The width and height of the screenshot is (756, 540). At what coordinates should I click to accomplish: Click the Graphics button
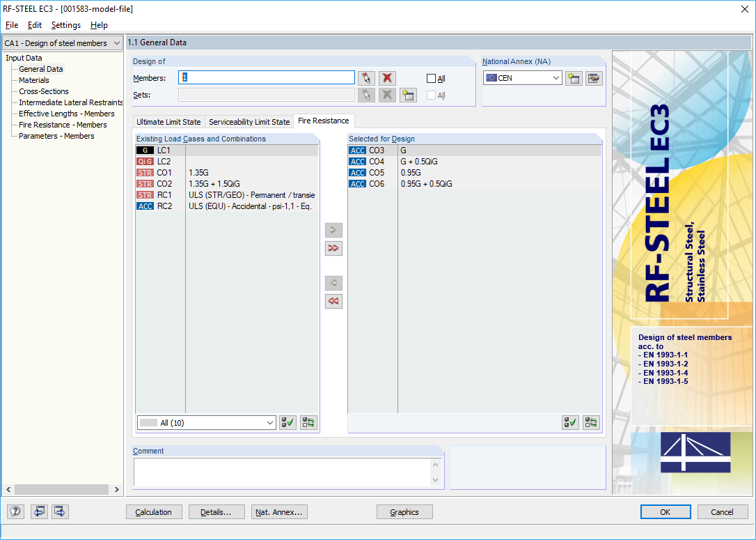point(404,512)
